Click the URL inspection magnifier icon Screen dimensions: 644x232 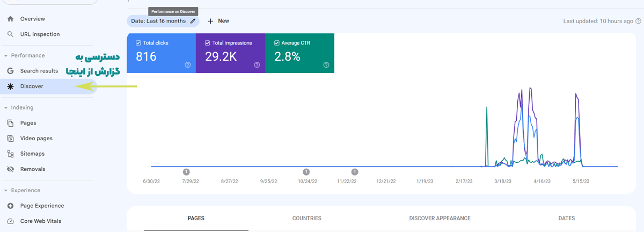(x=10, y=34)
